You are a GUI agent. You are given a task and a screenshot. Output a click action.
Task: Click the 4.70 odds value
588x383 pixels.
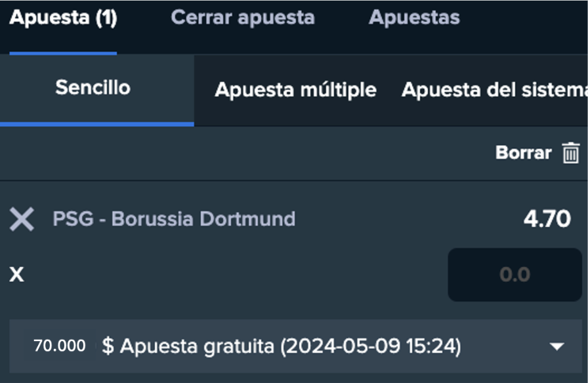coord(547,219)
